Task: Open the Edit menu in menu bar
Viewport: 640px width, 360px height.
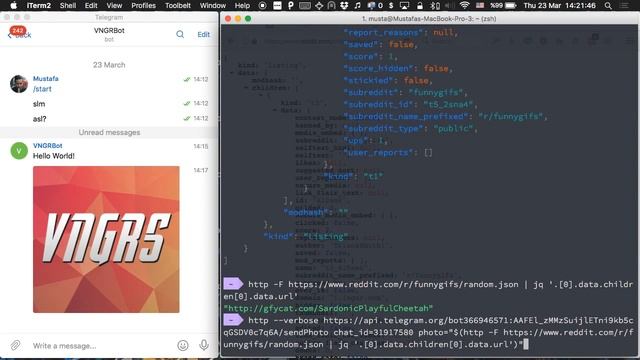Action: [x=91, y=5]
